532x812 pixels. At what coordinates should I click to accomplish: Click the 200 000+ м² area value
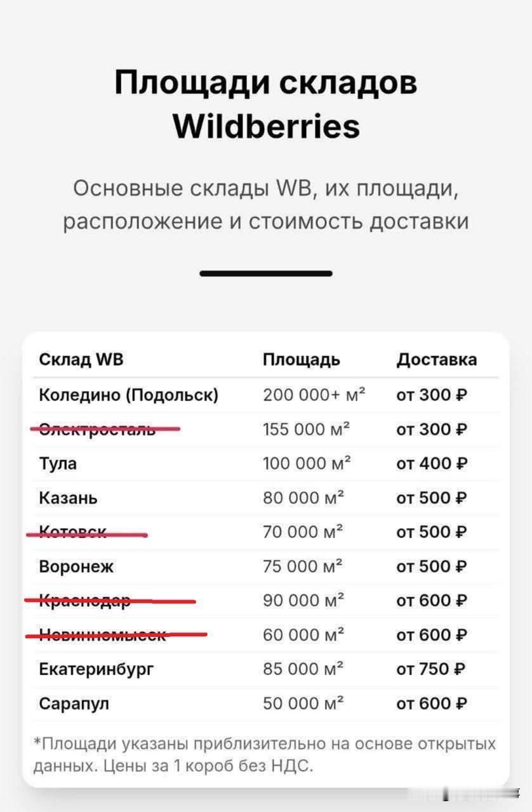[x=315, y=395]
